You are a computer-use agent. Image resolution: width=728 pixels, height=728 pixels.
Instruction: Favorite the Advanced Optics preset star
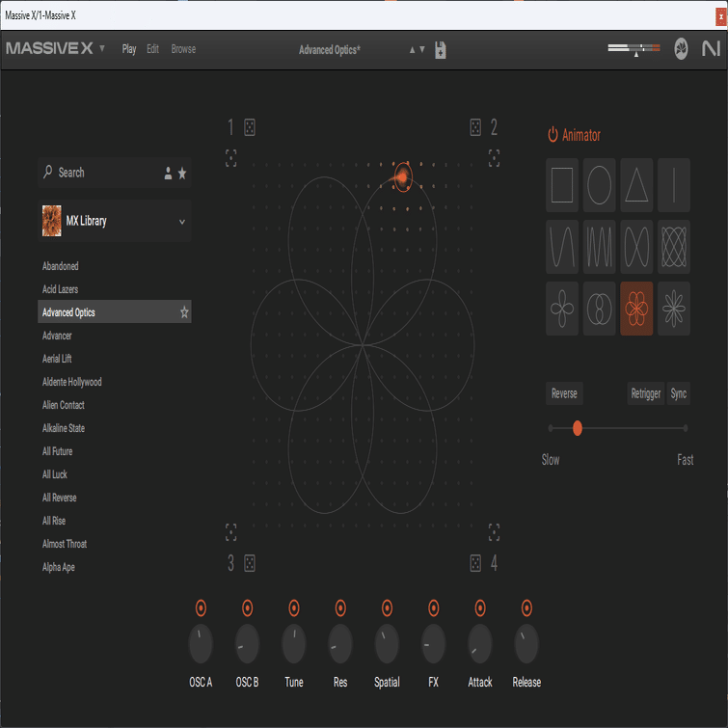coord(184,312)
